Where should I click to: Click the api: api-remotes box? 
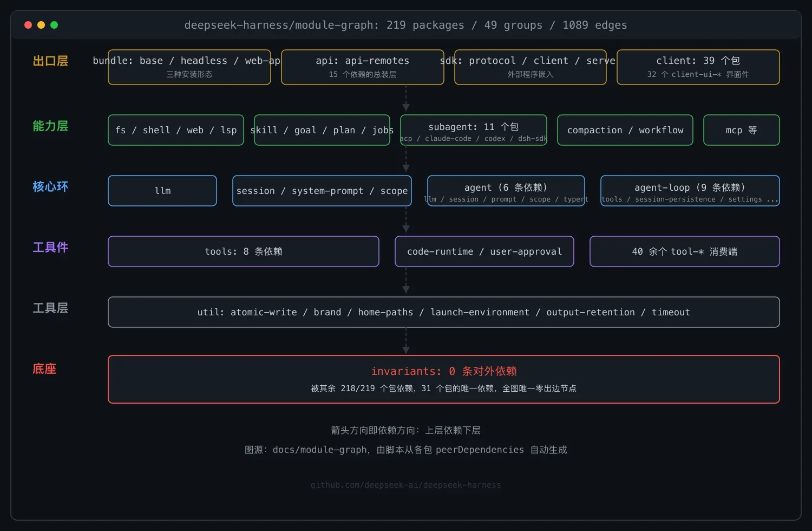pyautogui.click(x=363, y=67)
